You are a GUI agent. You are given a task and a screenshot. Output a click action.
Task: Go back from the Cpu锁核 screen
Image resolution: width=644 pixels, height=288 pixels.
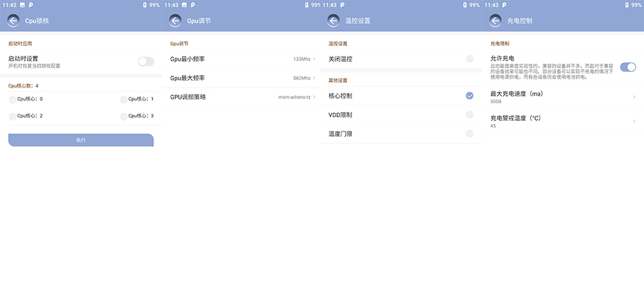(13, 21)
